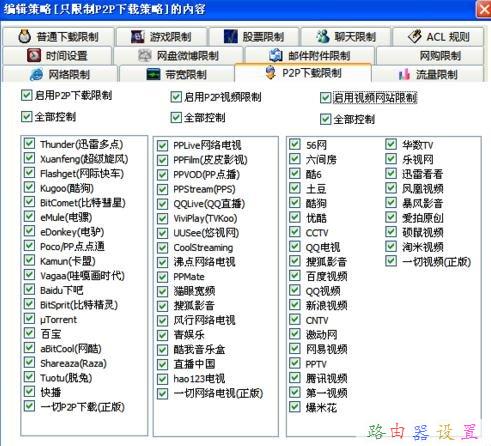Close the 编辑策略 dialog window
Screen dimensions: 491x446
pyautogui.click(x=484, y=9)
